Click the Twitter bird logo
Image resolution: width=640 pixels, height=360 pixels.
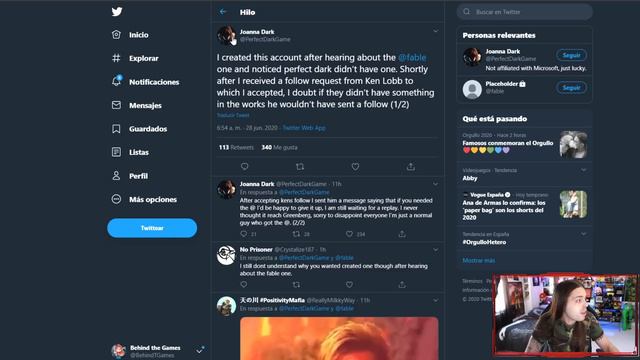(x=117, y=11)
